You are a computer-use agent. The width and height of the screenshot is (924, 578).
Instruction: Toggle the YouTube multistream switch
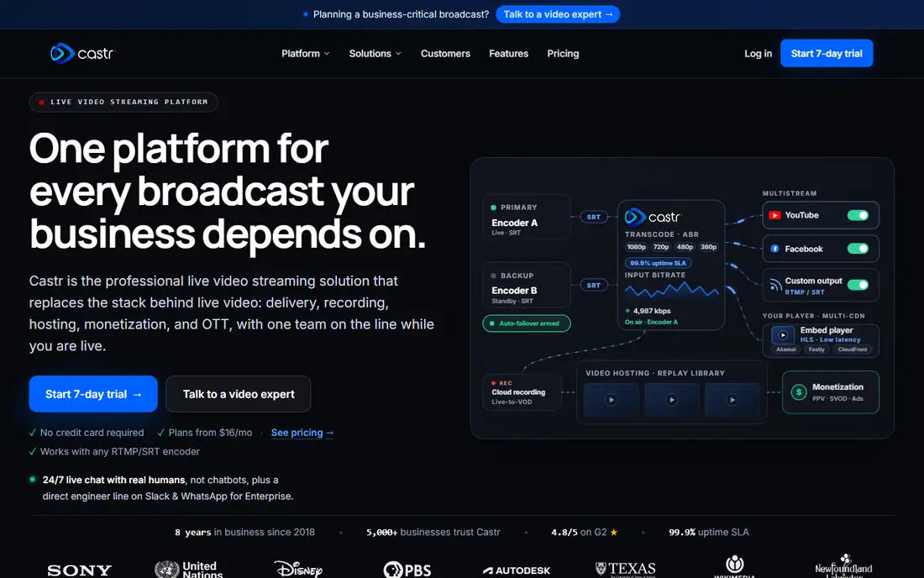[858, 215]
